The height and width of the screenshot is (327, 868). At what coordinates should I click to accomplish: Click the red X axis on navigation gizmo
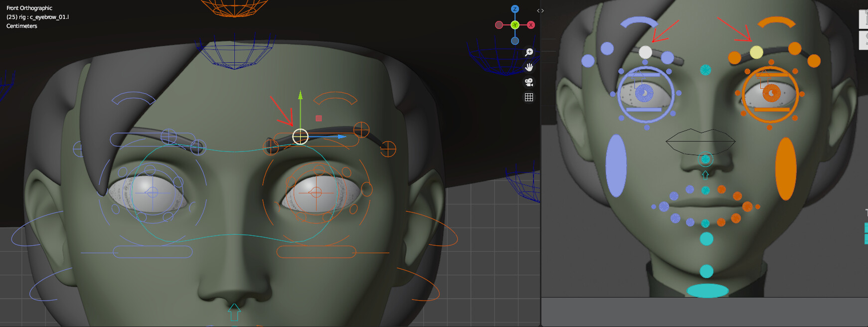coord(531,25)
